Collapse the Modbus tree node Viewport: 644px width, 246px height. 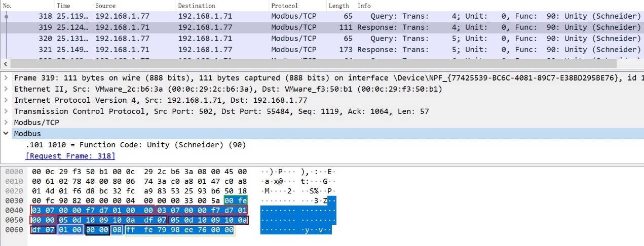pyautogui.click(x=6, y=134)
